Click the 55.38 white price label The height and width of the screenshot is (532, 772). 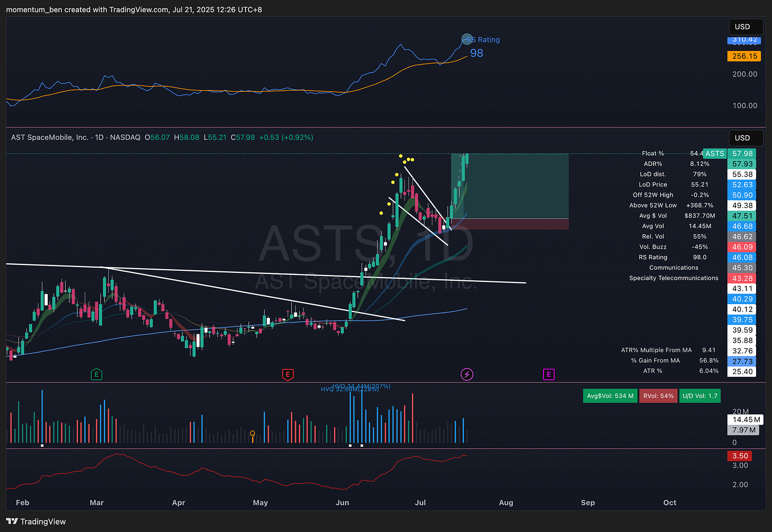pos(742,174)
